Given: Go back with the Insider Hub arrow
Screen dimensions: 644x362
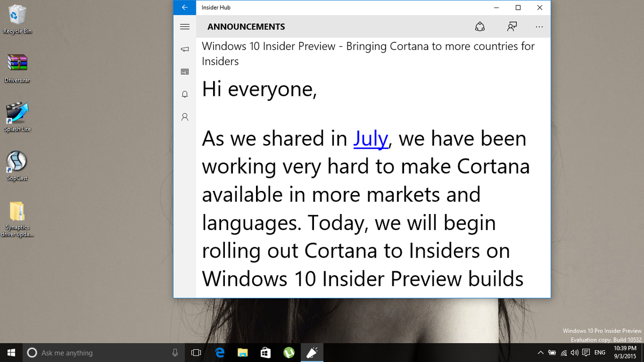Looking at the screenshot, I should tap(185, 8).
